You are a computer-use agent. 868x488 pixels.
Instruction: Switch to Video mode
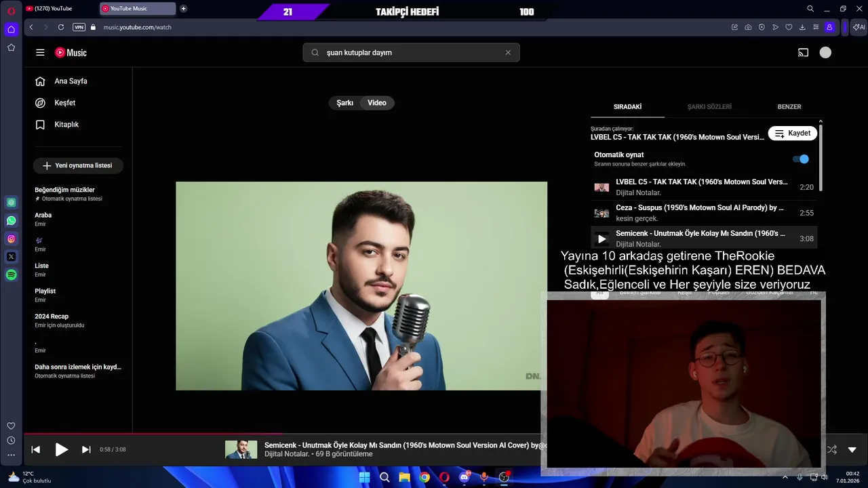pos(377,103)
